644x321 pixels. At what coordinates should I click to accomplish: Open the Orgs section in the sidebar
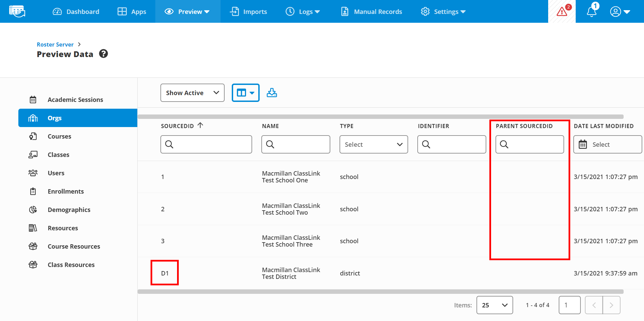(55, 118)
